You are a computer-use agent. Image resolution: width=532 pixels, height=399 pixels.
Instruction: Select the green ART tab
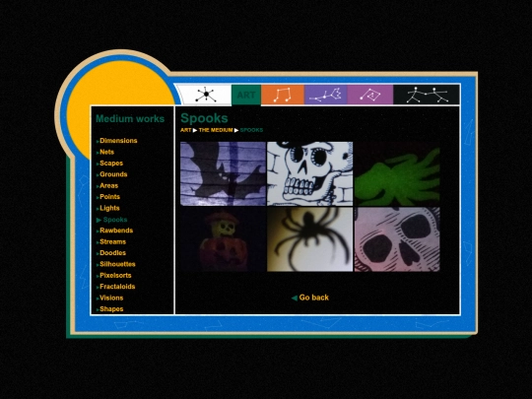[246, 95]
